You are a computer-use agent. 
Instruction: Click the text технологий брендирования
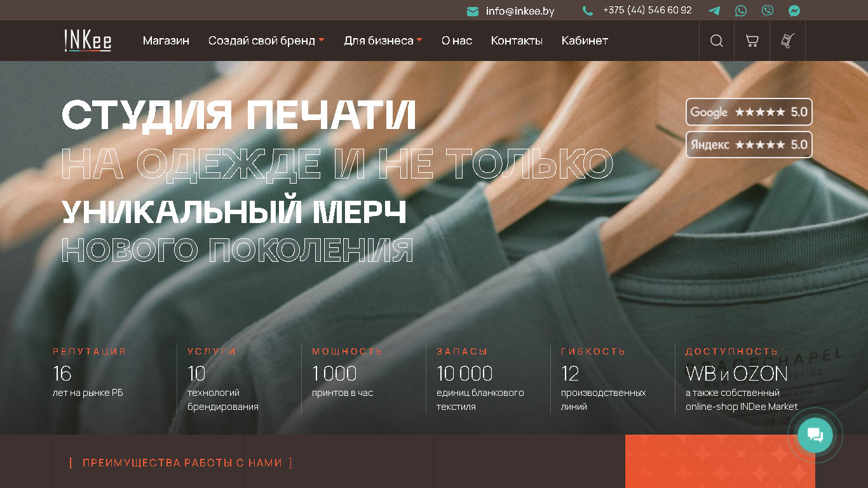[223, 400]
